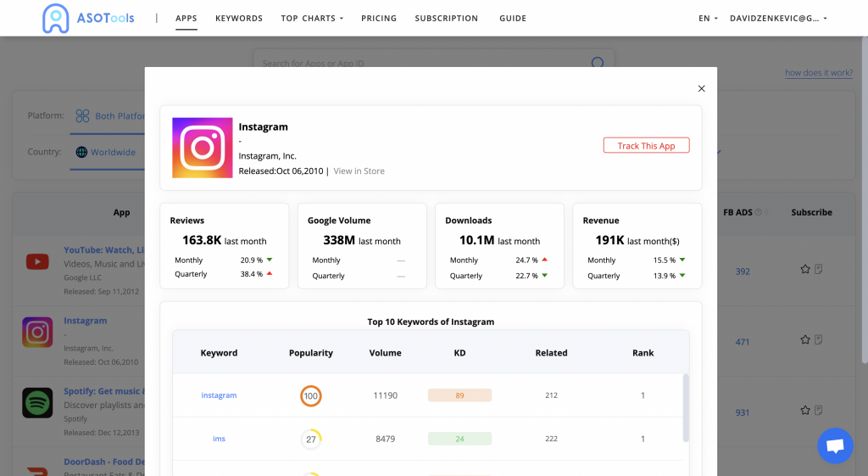Click the search magnifier icon
868x476 pixels.
(598, 63)
